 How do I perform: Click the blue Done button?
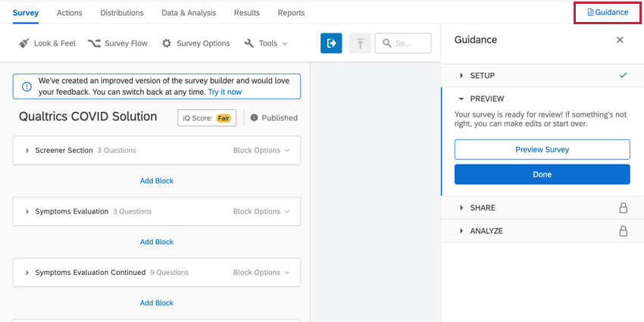pyautogui.click(x=542, y=174)
